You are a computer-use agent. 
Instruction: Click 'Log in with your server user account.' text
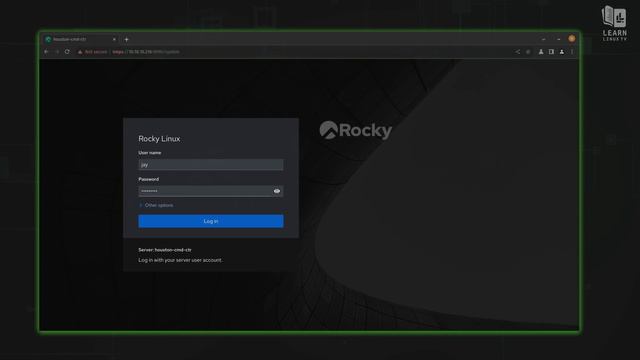click(x=180, y=260)
